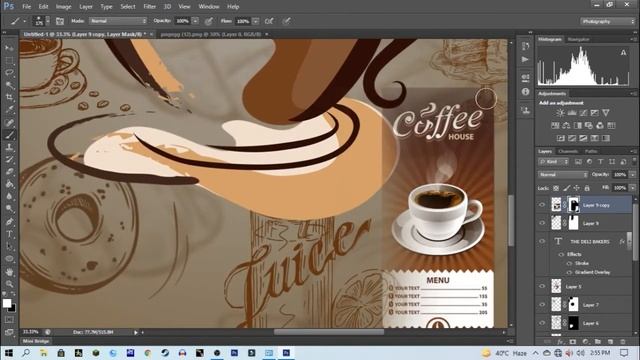Click the lock all padlock icon
The height and width of the screenshot is (360, 640).
pyautogui.click(x=587, y=188)
